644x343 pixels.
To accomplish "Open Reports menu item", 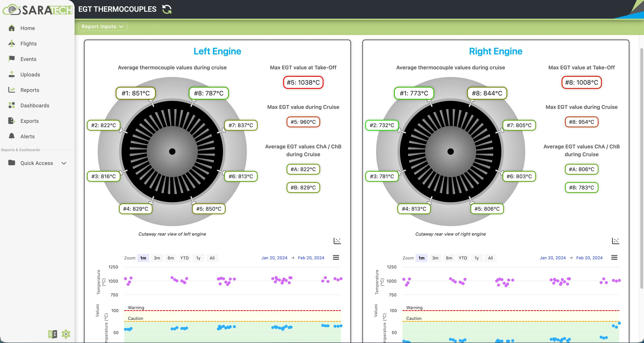I will tap(30, 90).
